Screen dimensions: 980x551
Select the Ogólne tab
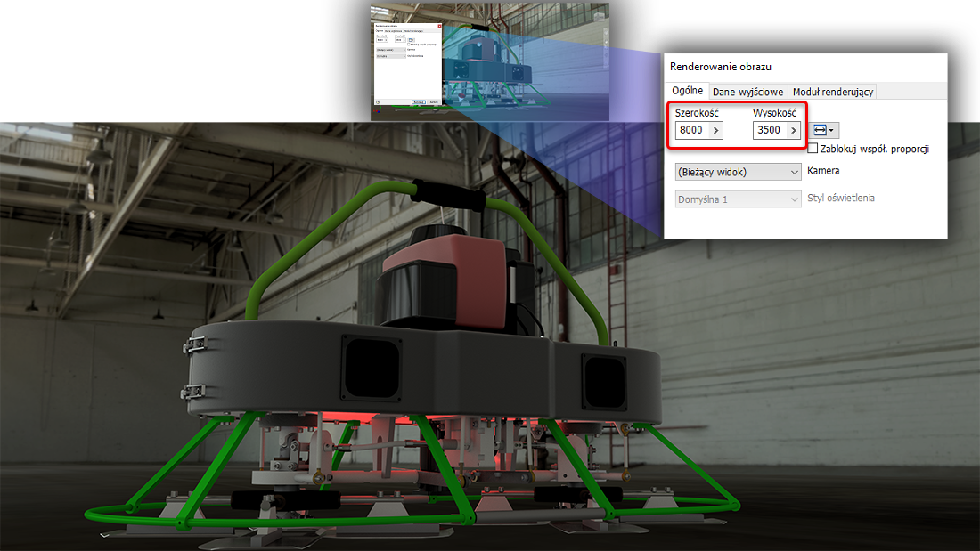point(687,90)
